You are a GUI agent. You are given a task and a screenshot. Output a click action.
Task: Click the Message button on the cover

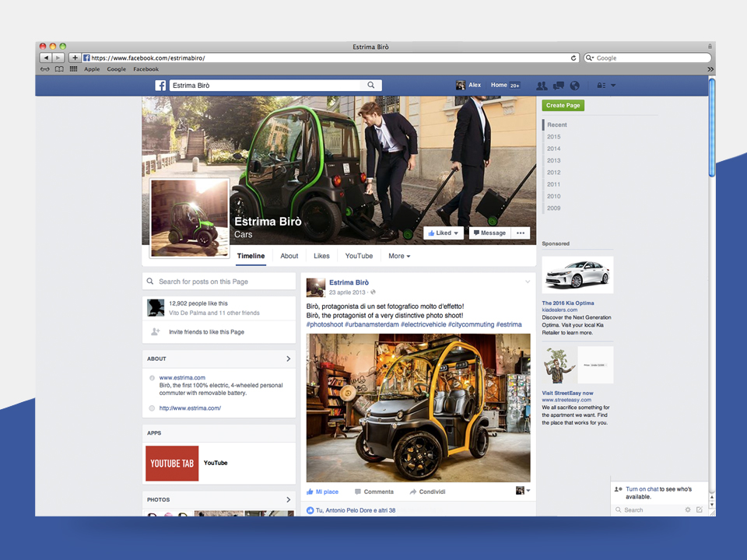click(489, 233)
